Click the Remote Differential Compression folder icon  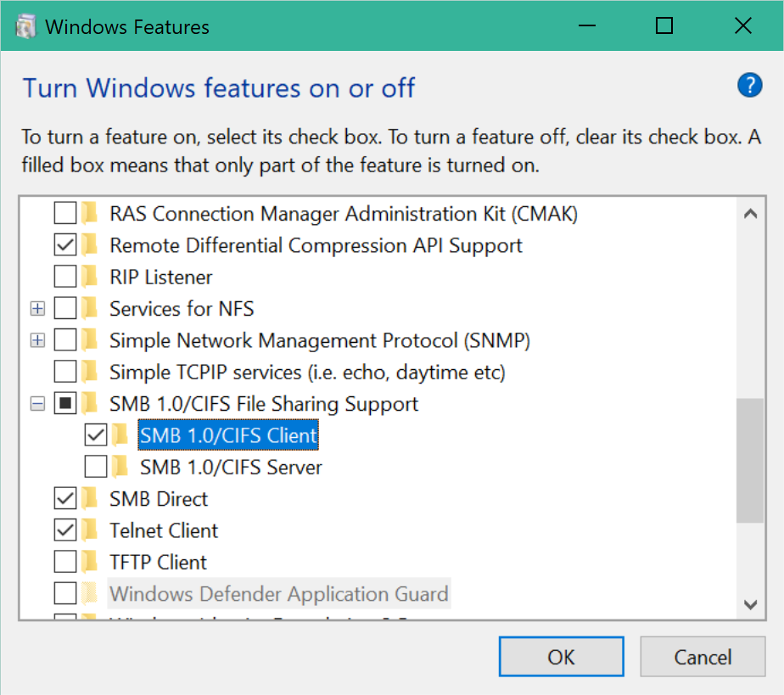tap(89, 245)
